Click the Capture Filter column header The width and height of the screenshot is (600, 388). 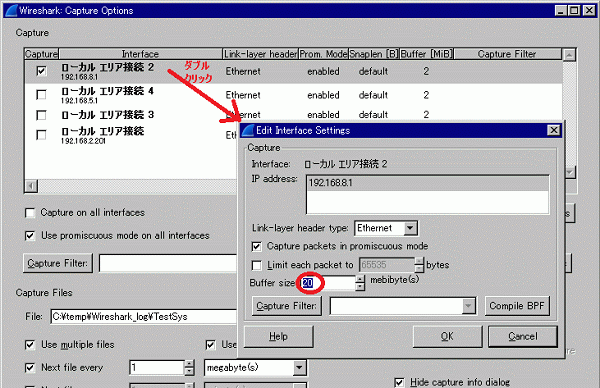pyautogui.click(x=507, y=54)
